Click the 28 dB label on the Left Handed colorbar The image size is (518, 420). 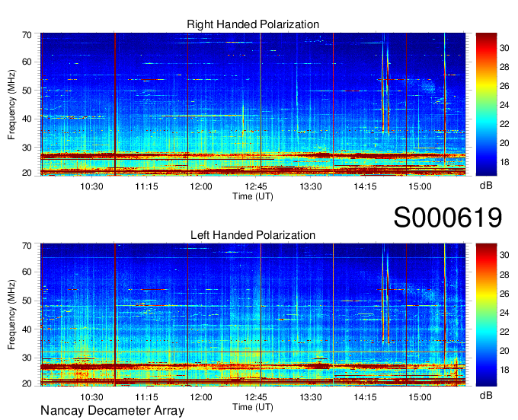click(504, 275)
